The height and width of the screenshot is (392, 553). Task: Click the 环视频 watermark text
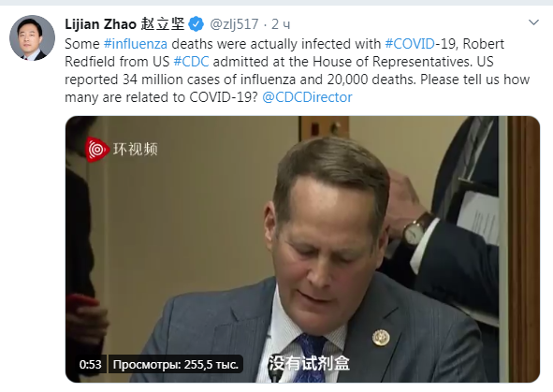pyautogui.click(x=135, y=149)
